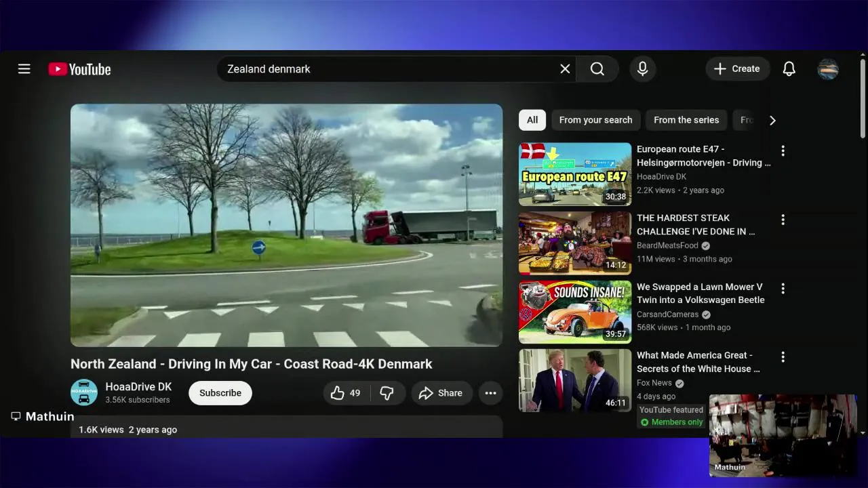The width and height of the screenshot is (868, 488).
Task: Like the video with thumbs up
Action: pos(345,393)
